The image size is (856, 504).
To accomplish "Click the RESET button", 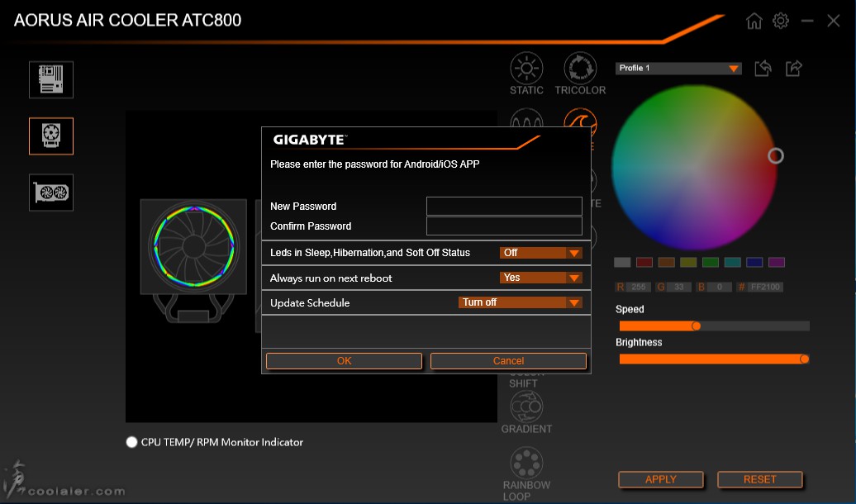I will click(759, 479).
